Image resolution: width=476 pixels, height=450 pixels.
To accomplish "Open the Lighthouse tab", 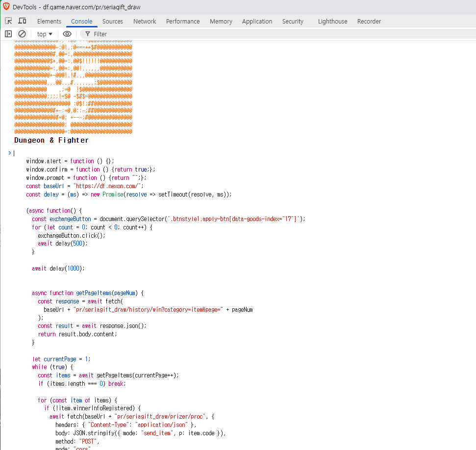I will pyautogui.click(x=332, y=21).
